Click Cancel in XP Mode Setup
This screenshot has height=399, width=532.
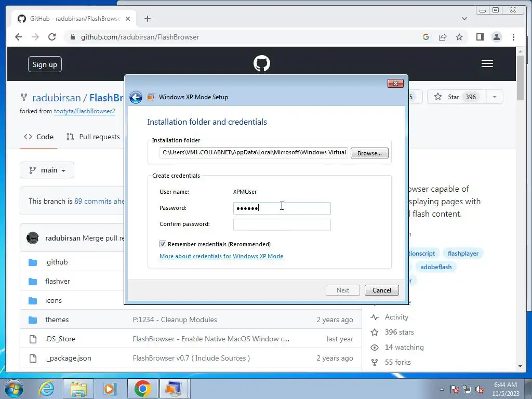click(x=382, y=290)
